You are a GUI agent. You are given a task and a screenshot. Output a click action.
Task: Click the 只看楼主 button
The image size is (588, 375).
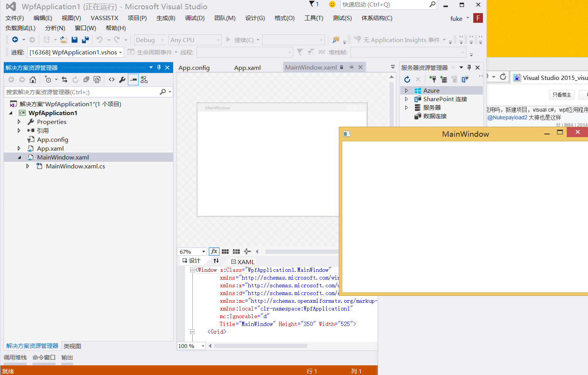[x=561, y=95]
